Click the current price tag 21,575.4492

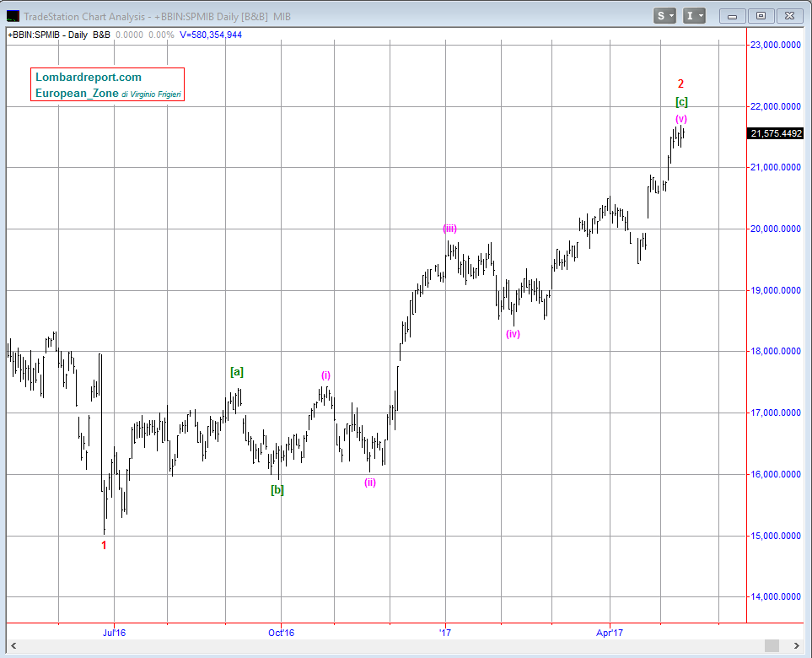click(x=776, y=133)
